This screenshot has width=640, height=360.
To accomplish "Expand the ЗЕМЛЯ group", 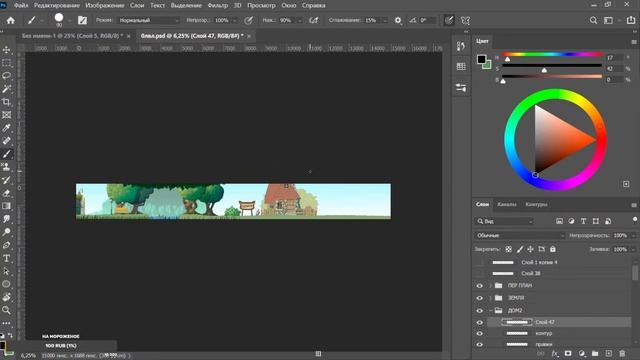I will (x=491, y=298).
